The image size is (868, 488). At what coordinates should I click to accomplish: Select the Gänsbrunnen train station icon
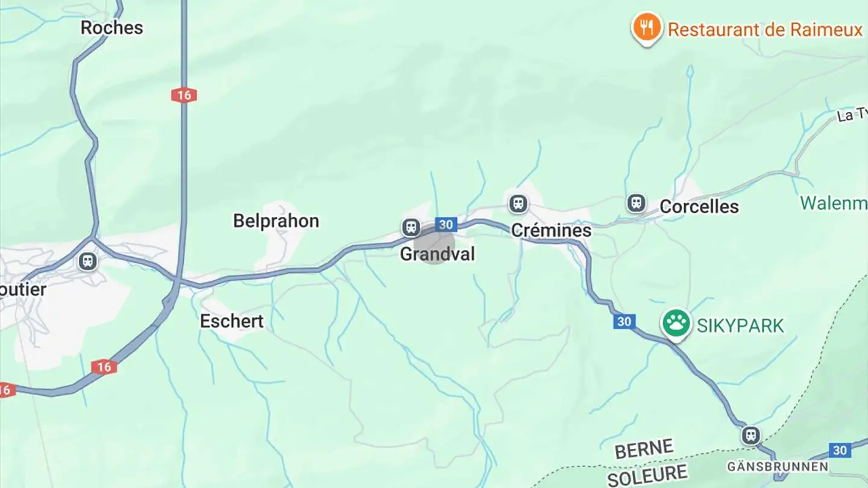751,435
